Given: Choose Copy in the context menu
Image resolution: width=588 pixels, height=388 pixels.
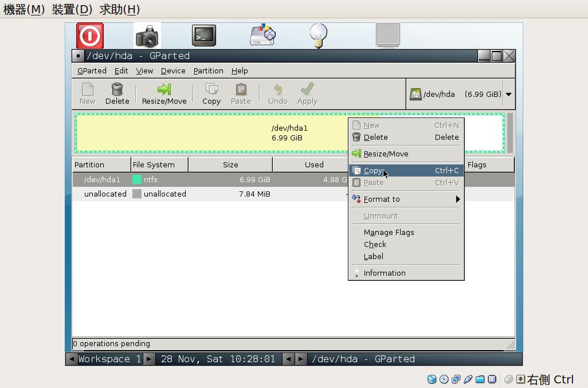Looking at the screenshot, I should pos(406,171).
